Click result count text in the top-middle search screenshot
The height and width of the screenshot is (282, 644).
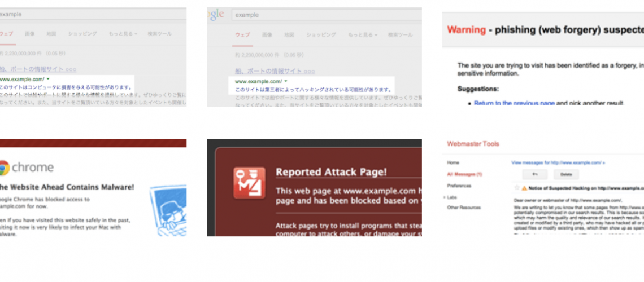(271, 55)
